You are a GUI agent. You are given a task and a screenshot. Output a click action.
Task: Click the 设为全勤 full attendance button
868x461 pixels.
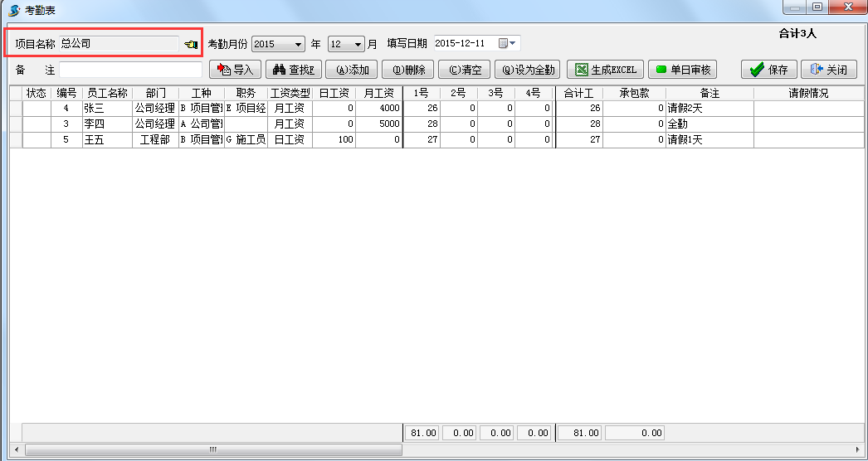pos(528,70)
